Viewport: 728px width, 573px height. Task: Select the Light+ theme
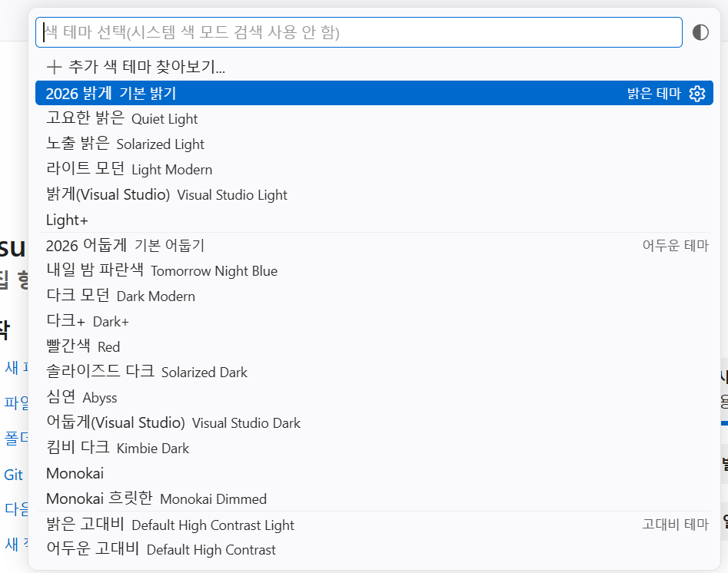point(374,220)
